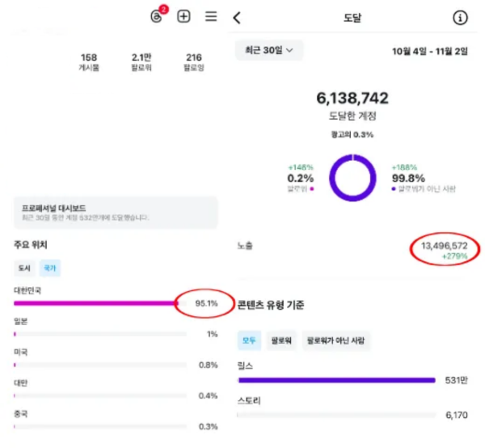Select the 모두 content filter chip

249,340
